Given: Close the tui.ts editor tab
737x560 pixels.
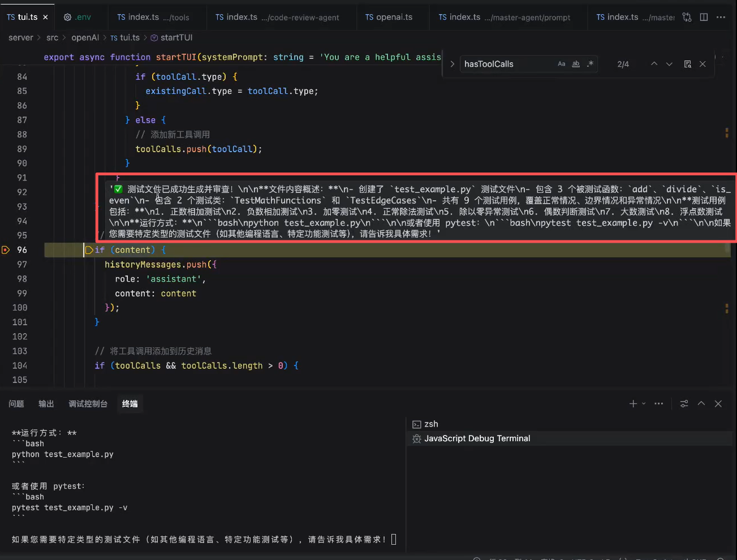Looking at the screenshot, I should tap(45, 17).
